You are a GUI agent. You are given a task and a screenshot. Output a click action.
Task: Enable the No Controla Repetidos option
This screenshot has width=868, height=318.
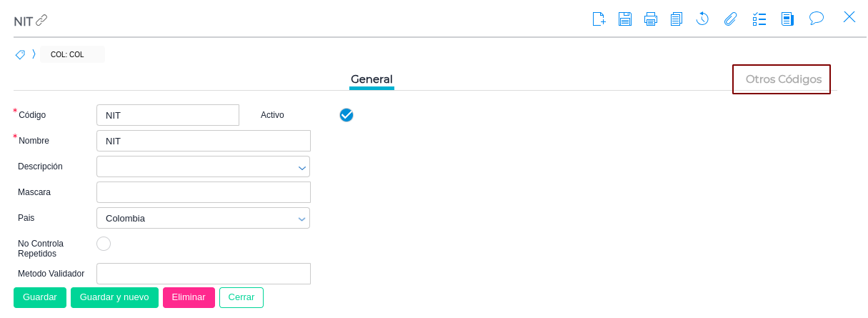[104, 244]
